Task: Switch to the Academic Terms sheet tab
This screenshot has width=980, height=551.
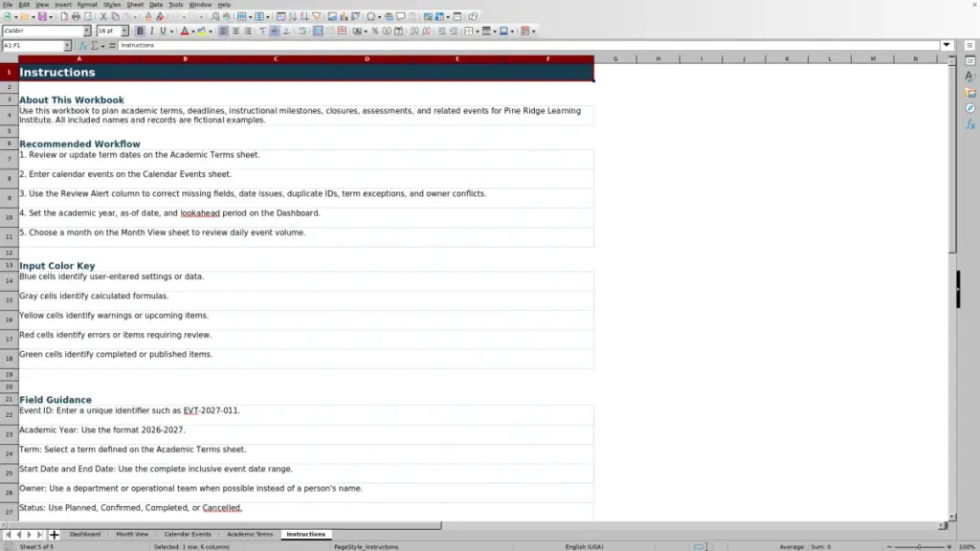Action: point(250,534)
